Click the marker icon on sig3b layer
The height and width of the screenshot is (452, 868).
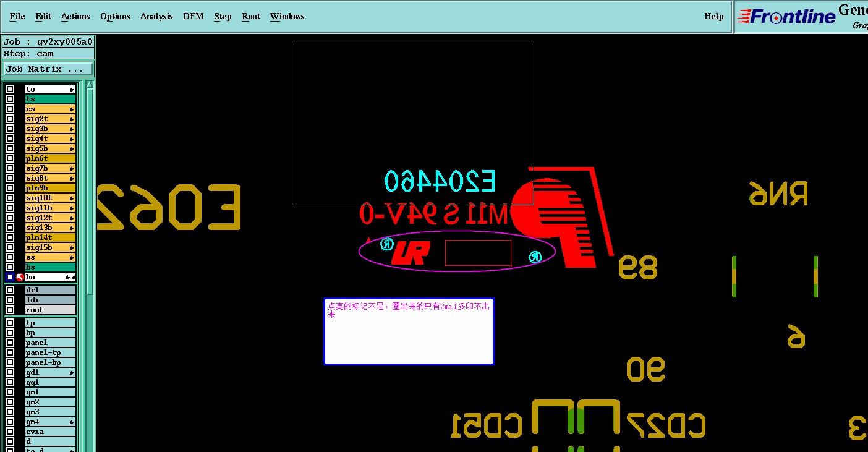tap(72, 129)
